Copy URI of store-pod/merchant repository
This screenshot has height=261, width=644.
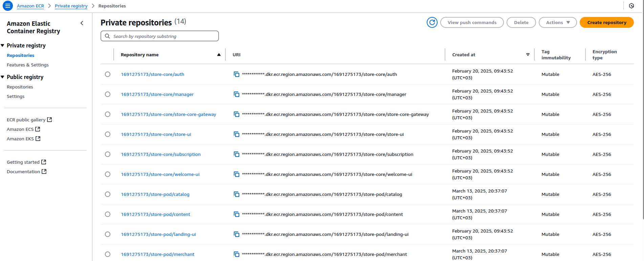pyautogui.click(x=237, y=254)
